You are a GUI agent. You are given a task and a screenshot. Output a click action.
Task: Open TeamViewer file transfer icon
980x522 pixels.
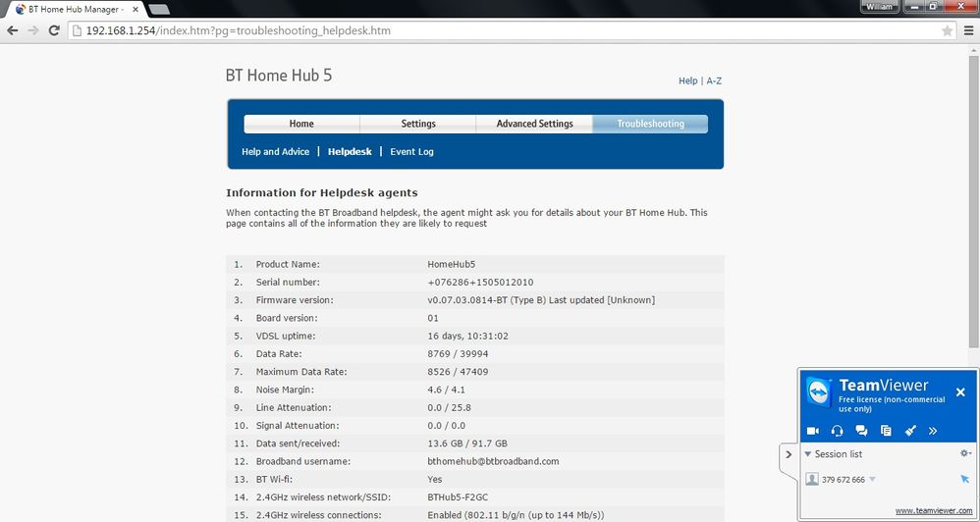(x=886, y=431)
